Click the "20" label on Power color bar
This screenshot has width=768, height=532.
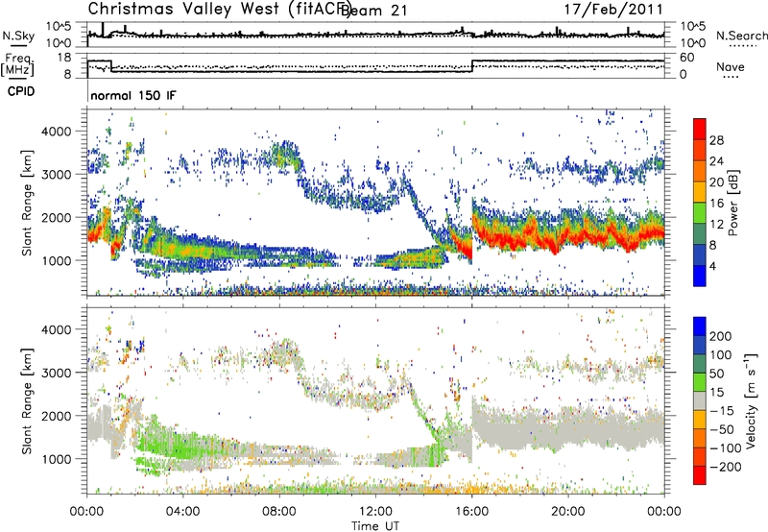tap(716, 182)
